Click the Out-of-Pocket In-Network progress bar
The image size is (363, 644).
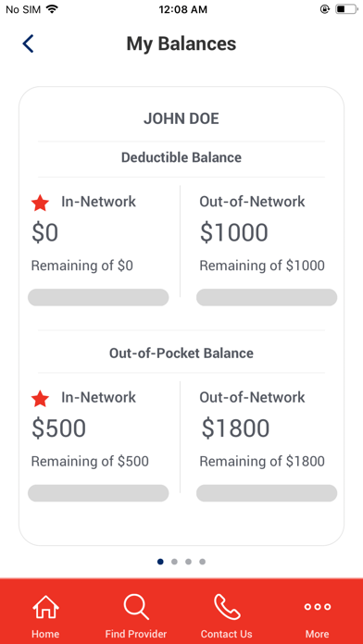click(x=98, y=493)
